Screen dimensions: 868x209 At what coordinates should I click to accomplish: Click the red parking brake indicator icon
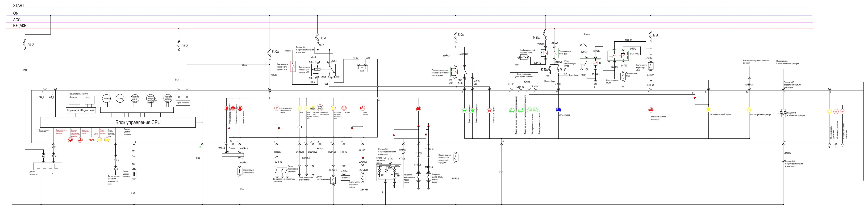point(489,110)
